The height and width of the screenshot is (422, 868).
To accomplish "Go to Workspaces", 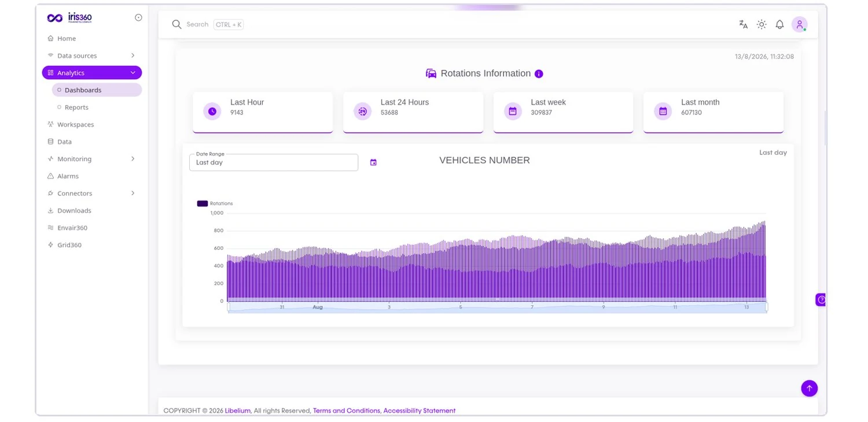I will pyautogui.click(x=92, y=124).
